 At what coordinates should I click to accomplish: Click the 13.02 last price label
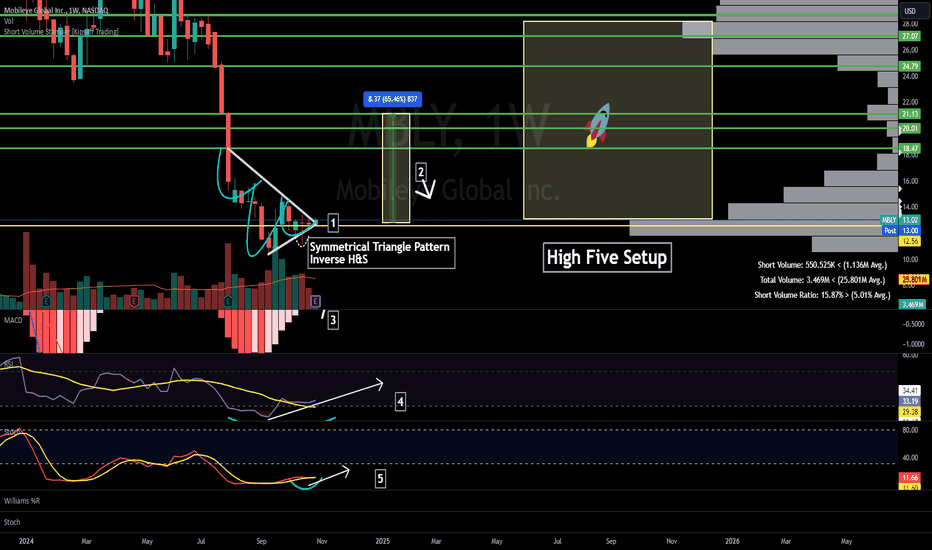(x=910, y=220)
